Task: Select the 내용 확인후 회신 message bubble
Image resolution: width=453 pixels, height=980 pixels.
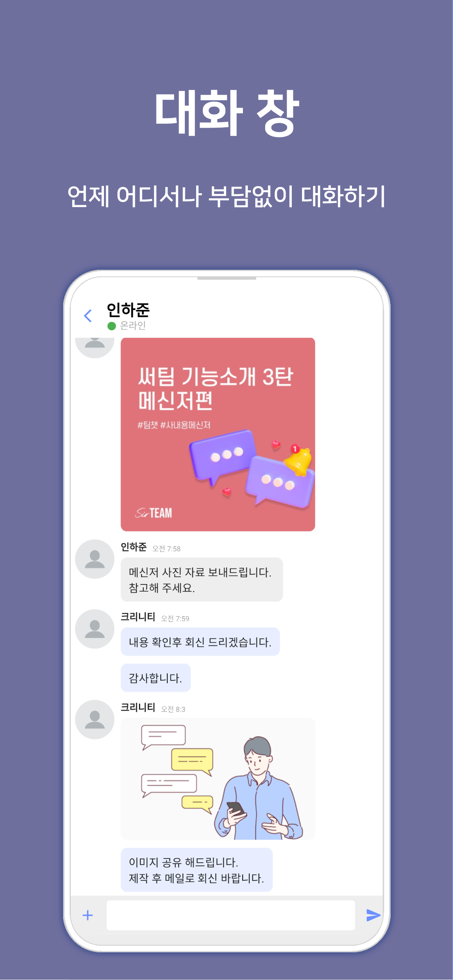Action: point(200,642)
